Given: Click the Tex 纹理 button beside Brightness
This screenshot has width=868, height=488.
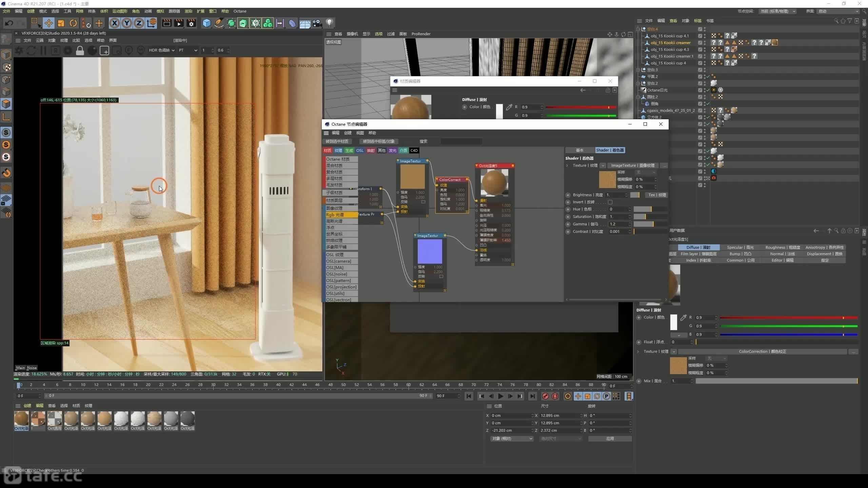Looking at the screenshot, I should coord(657,195).
